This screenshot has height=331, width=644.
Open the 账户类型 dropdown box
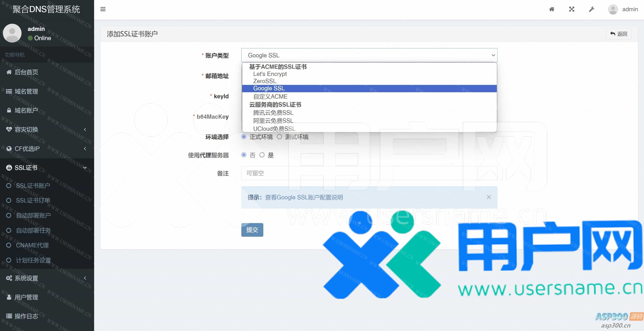[x=369, y=55]
